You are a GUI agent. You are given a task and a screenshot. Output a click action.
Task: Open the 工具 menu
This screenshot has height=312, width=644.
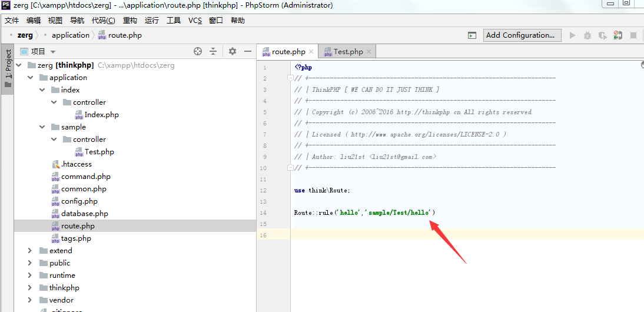[x=174, y=21]
